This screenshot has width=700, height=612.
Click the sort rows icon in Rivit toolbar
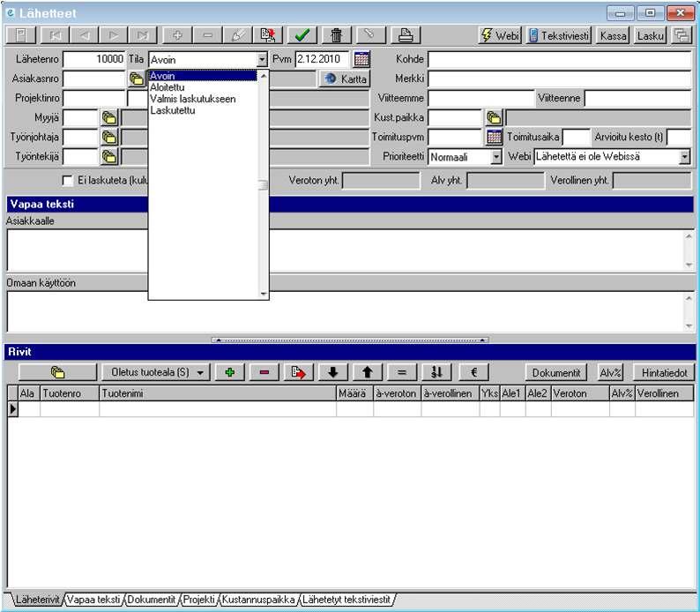(436, 372)
